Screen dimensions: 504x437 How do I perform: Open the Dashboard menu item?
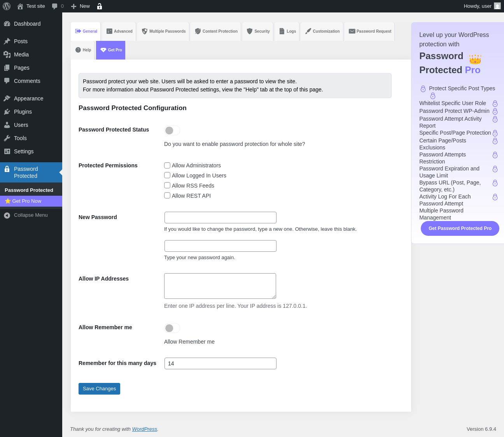click(31, 24)
